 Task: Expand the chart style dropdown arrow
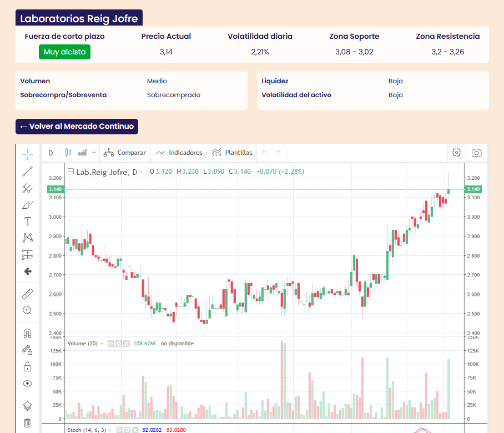[x=94, y=152]
